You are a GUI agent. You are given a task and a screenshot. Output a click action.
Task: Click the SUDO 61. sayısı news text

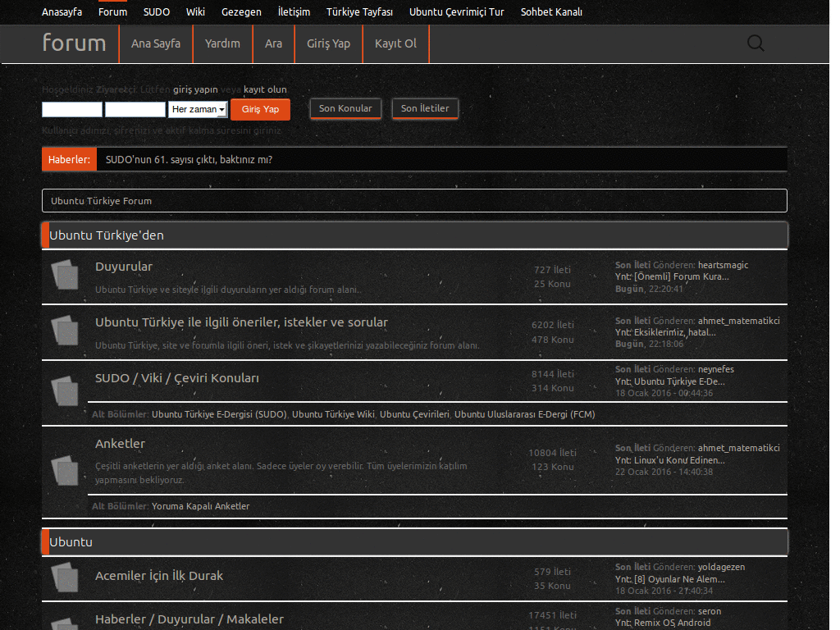coord(189,160)
